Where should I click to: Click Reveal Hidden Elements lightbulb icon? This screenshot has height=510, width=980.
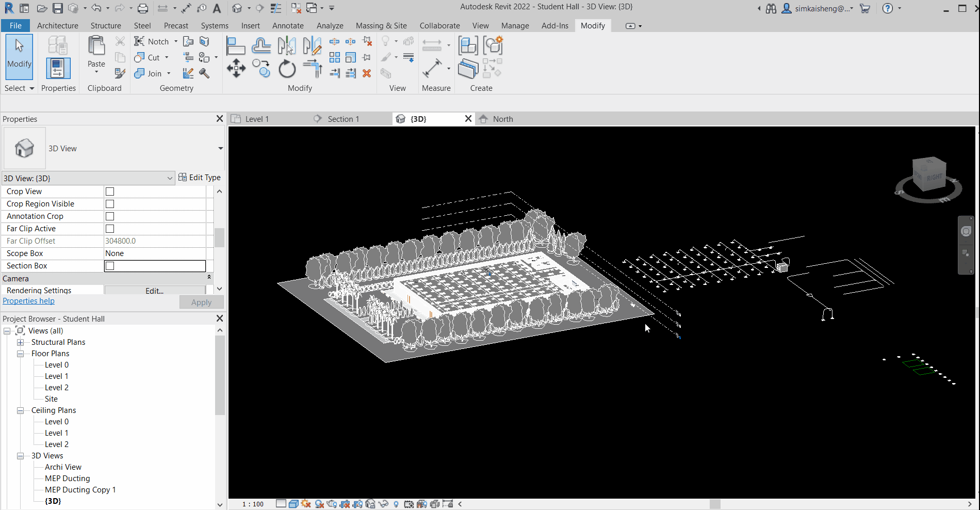tap(396, 504)
